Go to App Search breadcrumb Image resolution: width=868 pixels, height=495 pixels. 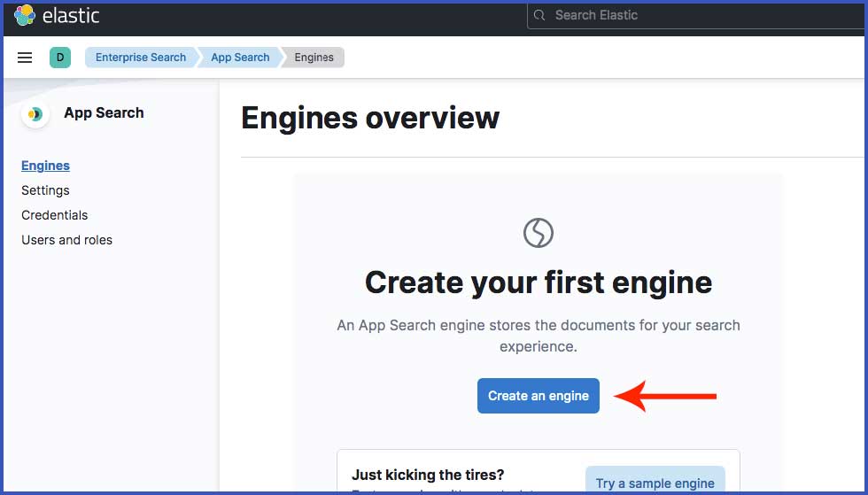click(x=240, y=58)
